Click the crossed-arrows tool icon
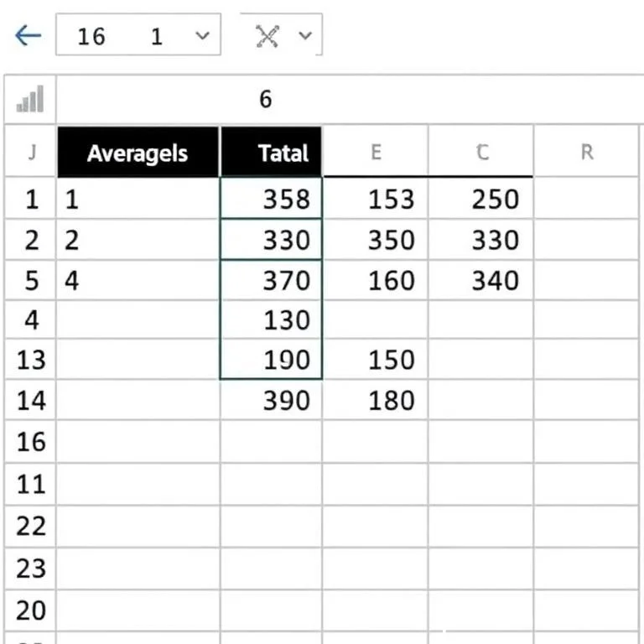Image resolution: width=644 pixels, height=644 pixels. (x=267, y=35)
